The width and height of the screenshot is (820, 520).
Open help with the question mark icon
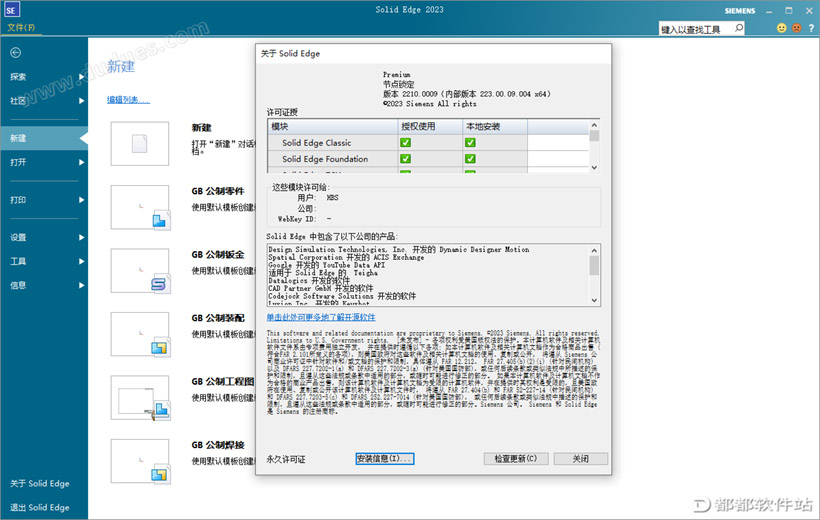811,28
